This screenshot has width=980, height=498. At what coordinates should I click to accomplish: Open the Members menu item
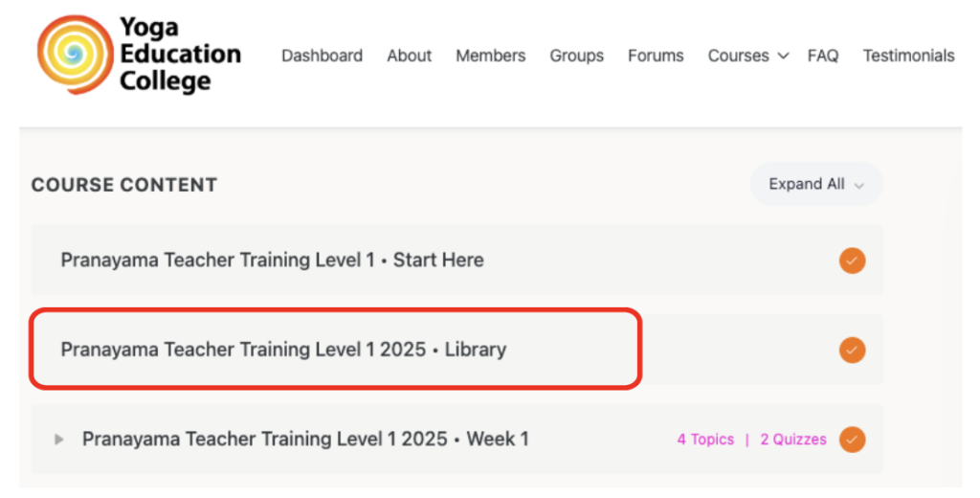[x=491, y=56]
